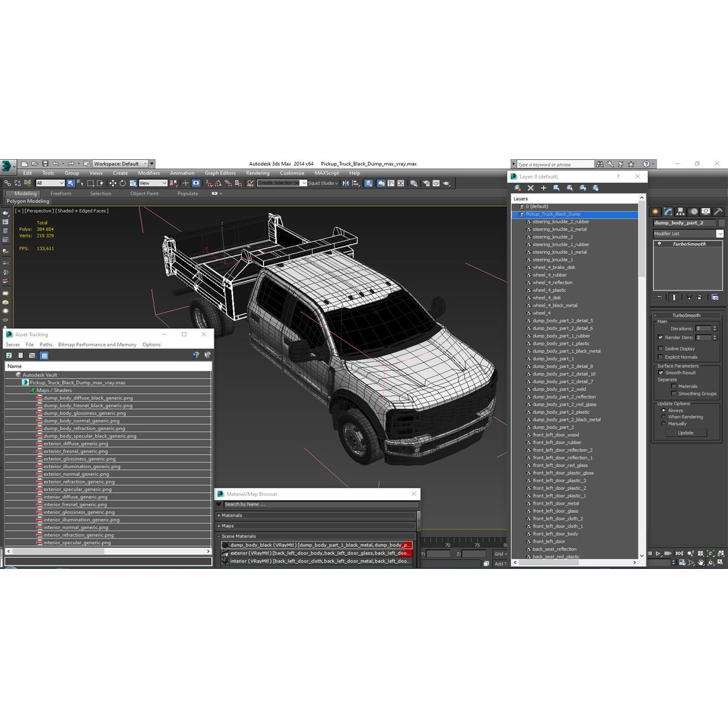Select the Manually update option
This screenshot has width=728, height=728.
coord(663,423)
